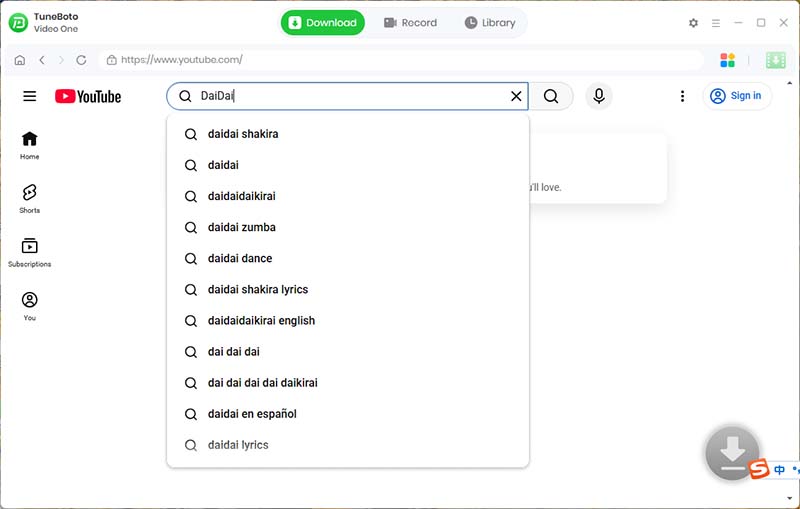
Task: Open Shorts in the sidebar
Action: 30,199
